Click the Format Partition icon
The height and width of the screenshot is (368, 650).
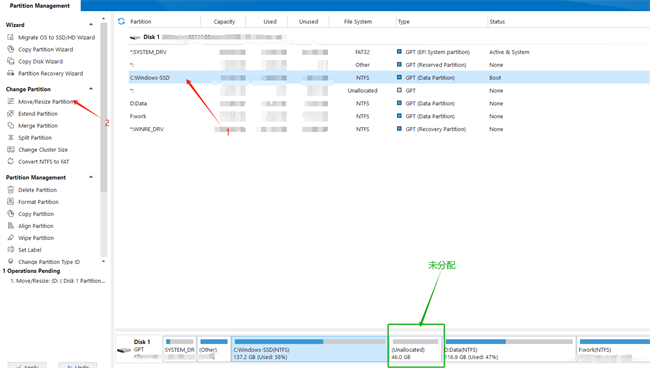[11, 202]
